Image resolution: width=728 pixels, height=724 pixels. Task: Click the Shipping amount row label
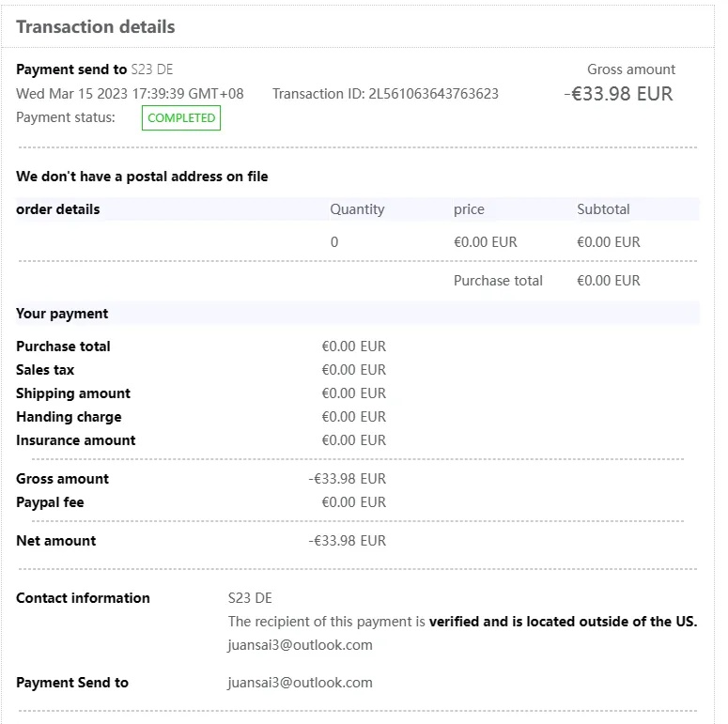click(73, 393)
